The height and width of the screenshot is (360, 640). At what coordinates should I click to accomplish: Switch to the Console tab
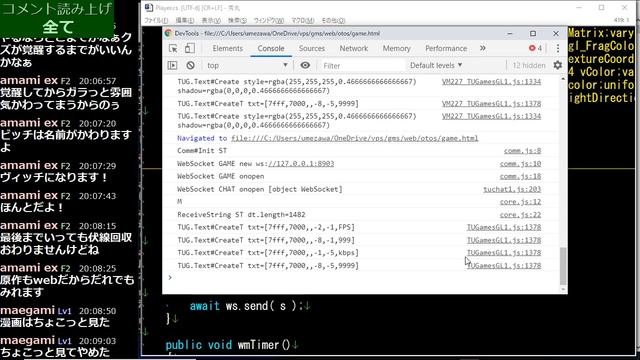271,48
